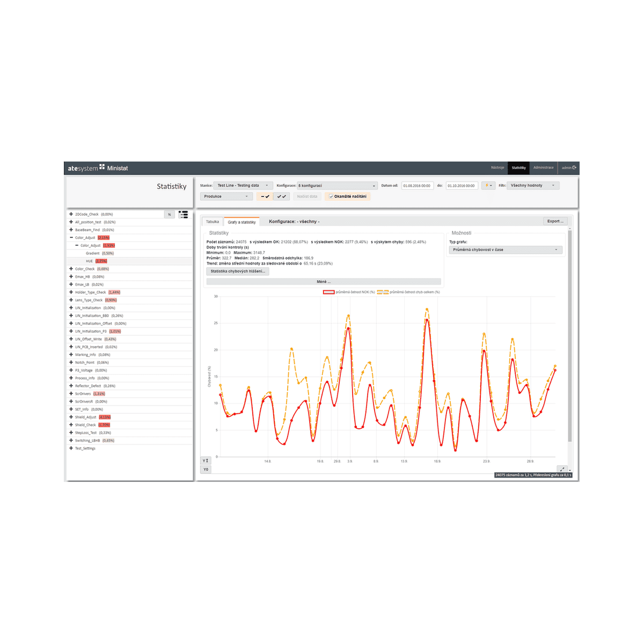
Task: Expand the ScrDriversR tree node
Action: pyautogui.click(x=71, y=401)
